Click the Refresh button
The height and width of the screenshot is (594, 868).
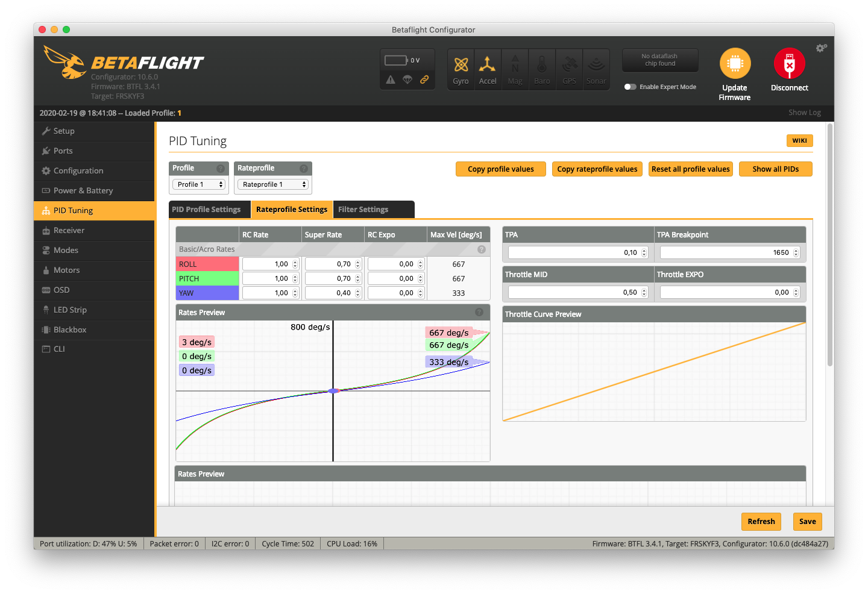pyautogui.click(x=761, y=522)
